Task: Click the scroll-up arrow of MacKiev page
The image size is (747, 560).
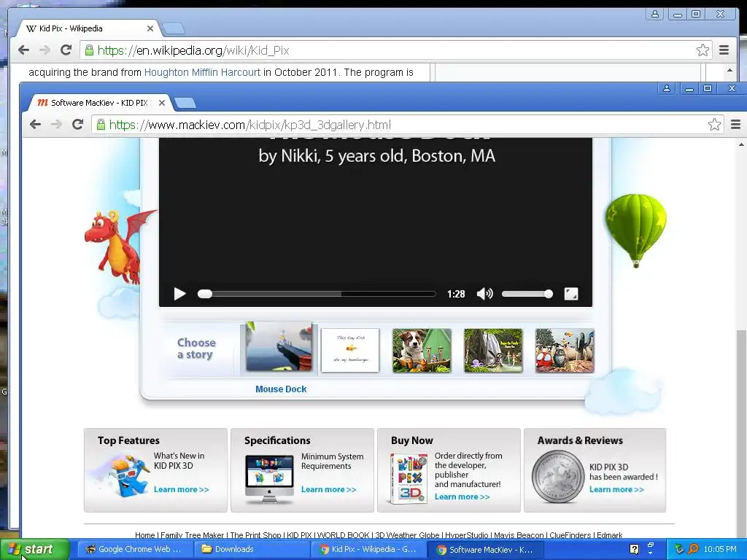Action: coord(741,144)
